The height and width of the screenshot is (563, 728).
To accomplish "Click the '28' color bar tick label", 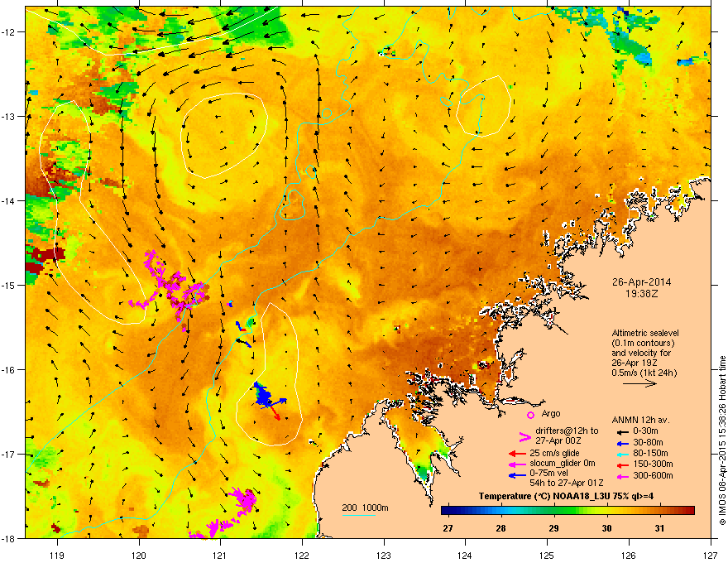I will point(500,528).
